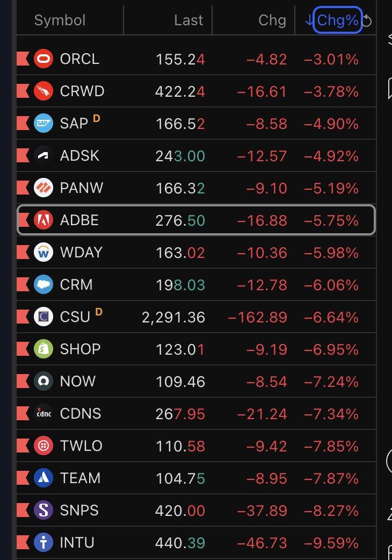This screenshot has width=392, height=560.
Task: Click the Salesforce cloud logo icon
Action: pos(43,284)
